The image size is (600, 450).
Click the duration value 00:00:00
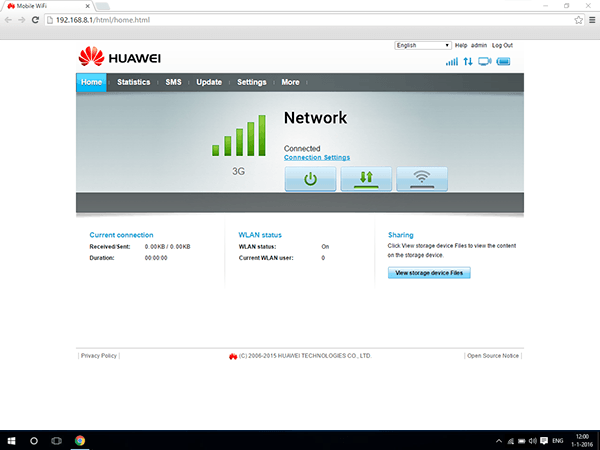coord(156,258)
